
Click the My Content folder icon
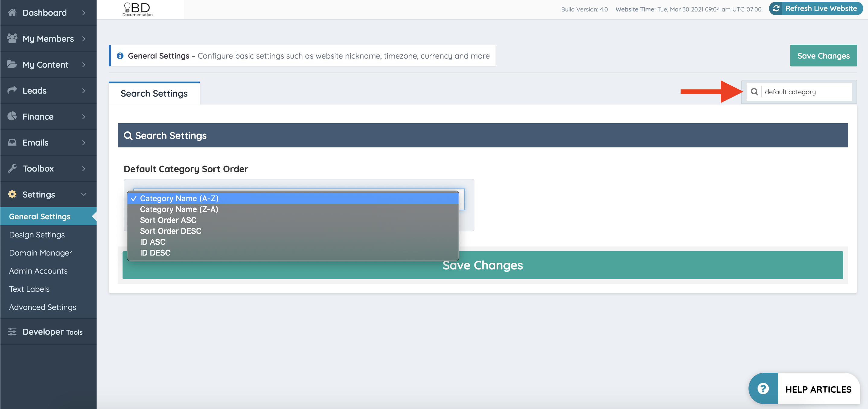(x=12, y=64)
